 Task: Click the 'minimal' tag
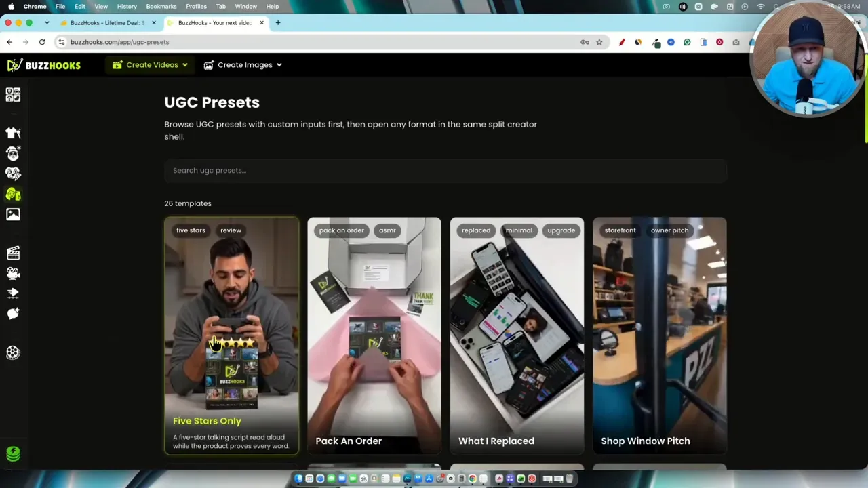519,230
